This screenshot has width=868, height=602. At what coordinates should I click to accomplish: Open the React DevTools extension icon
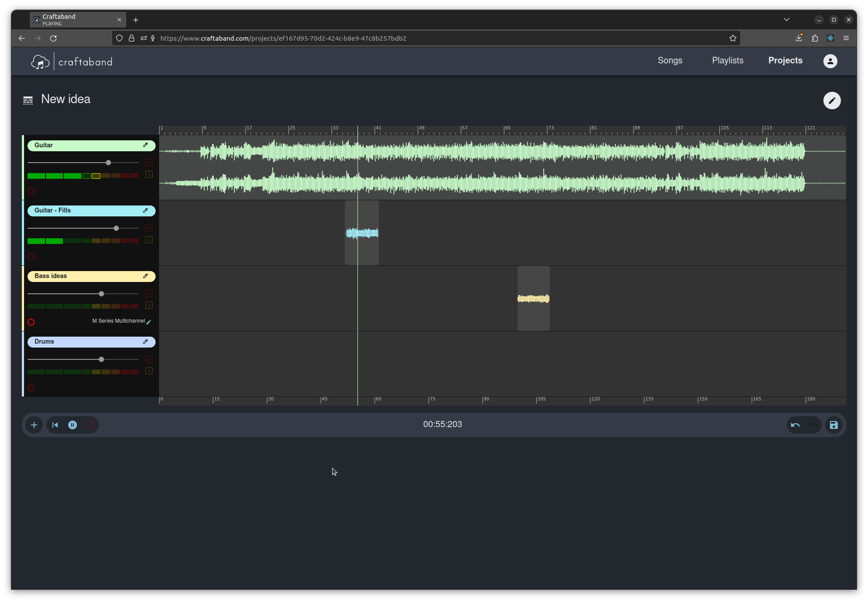click(x=830, y=38)
